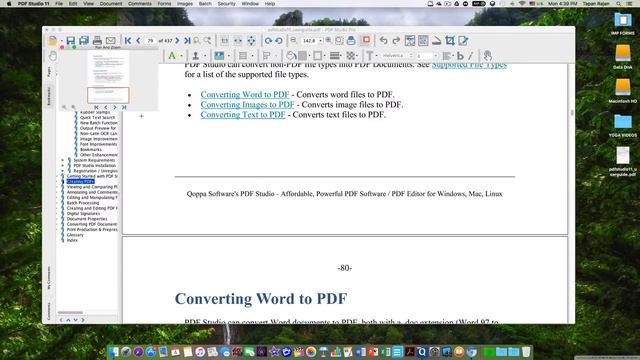
Task: Expand the System Requirements bookmark
Action: pyautogui.click(x=62, y=160)
